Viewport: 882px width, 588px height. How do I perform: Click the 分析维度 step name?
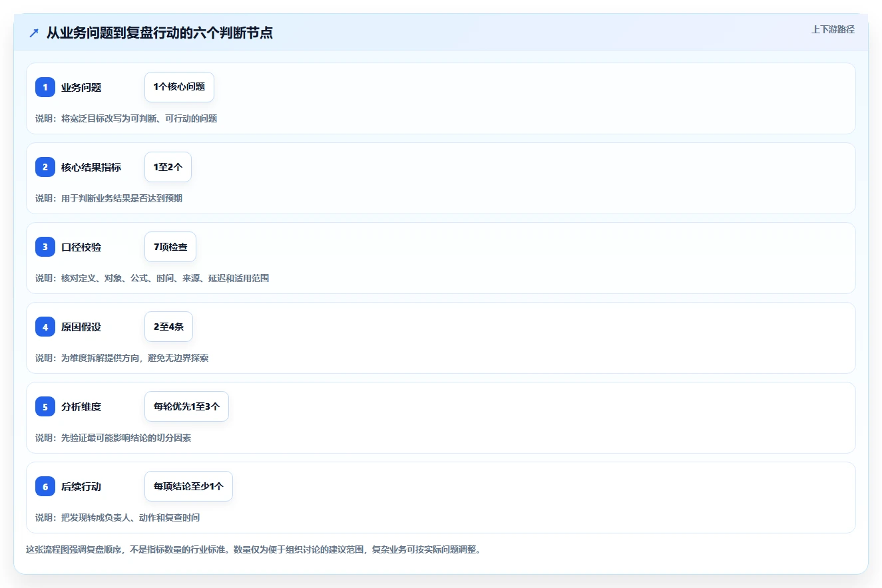(81, 406)
